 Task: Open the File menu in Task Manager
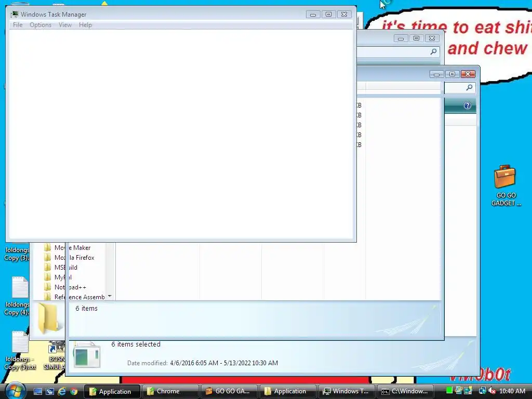(18, 25)
